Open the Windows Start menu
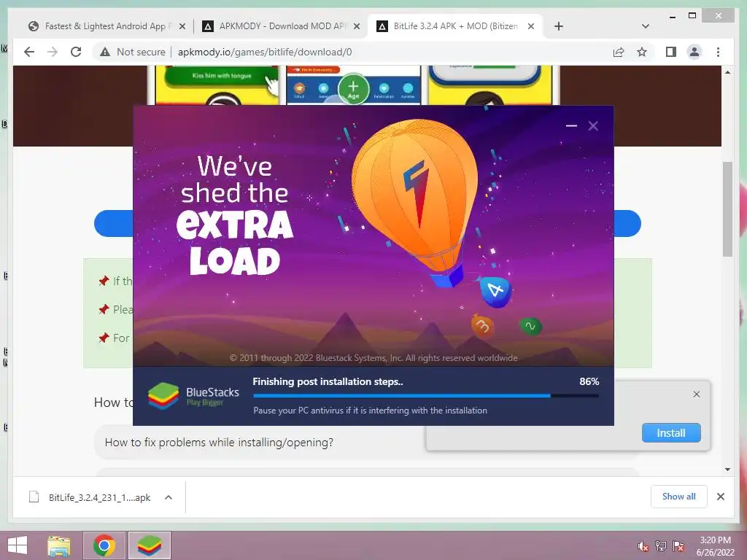 point(18,545)
